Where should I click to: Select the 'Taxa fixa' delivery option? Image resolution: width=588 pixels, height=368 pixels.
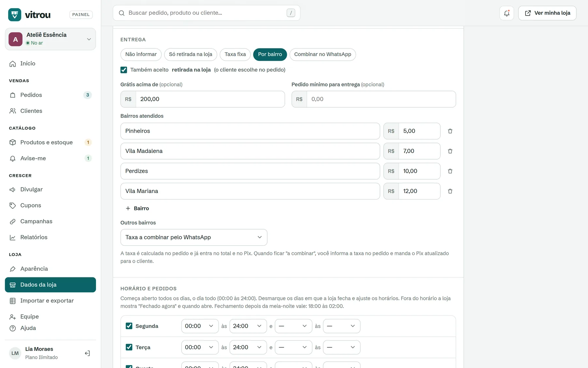click(235, 54)
